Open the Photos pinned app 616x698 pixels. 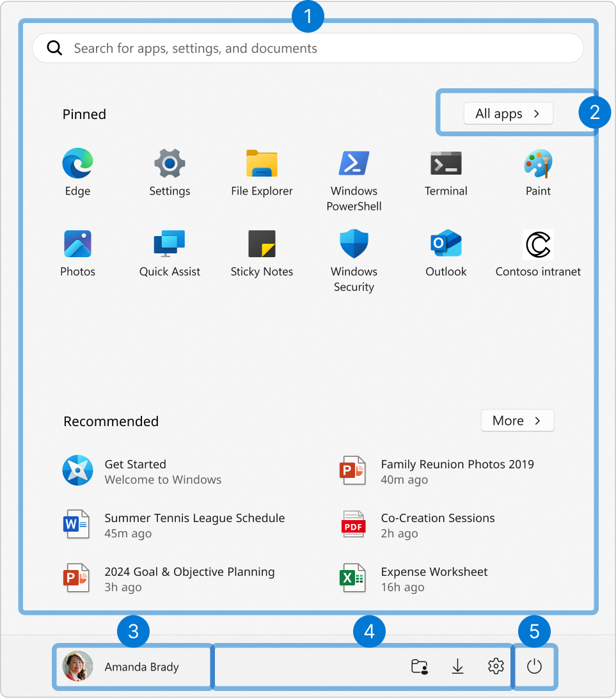[78, 253]
